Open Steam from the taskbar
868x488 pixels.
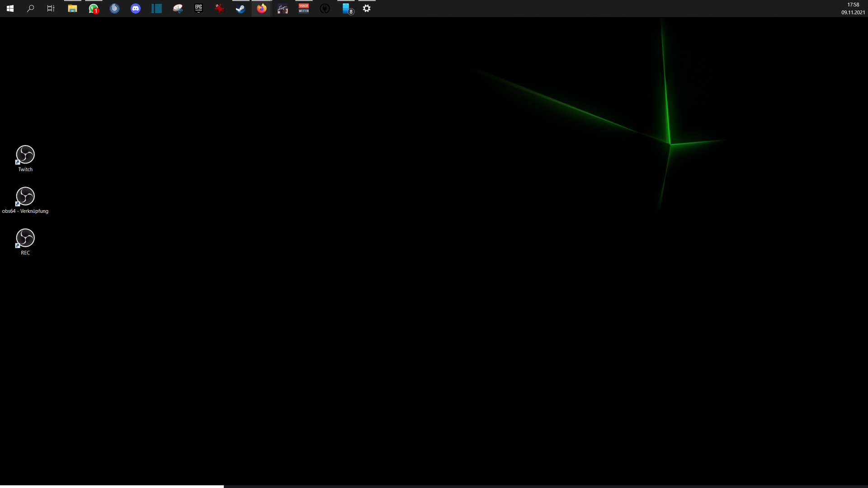[241, 9]
